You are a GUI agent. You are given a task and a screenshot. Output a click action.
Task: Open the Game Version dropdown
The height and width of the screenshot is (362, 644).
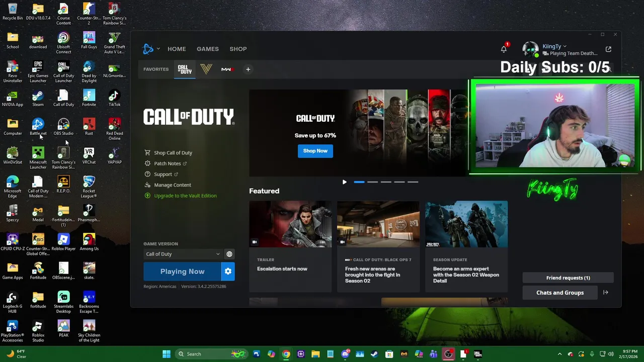coord(183,254)
